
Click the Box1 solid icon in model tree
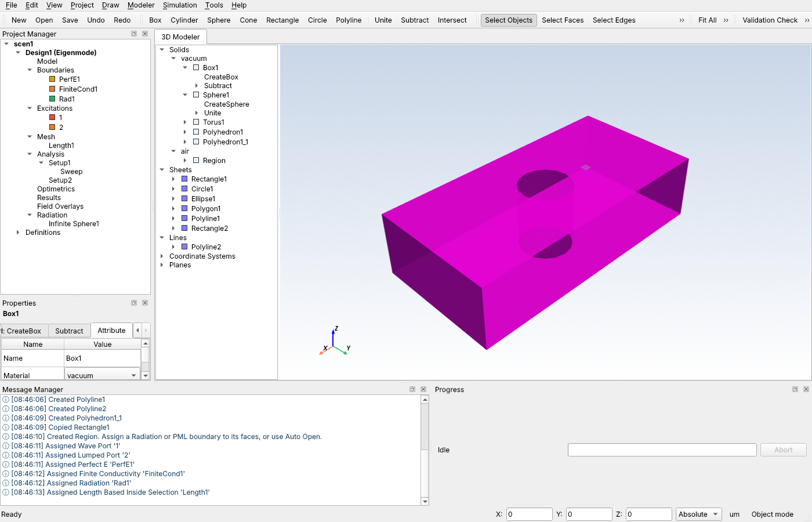pos(196,68)
